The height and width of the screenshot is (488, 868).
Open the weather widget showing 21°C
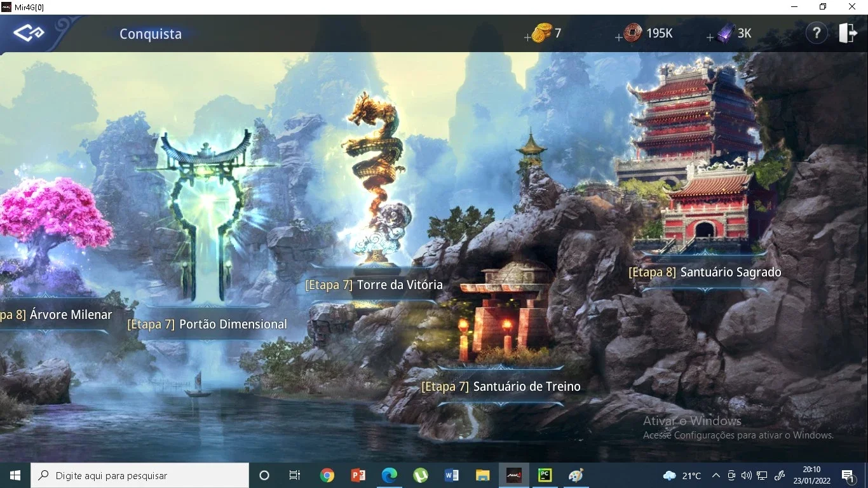pyautogui.click(x=682, y=475)
